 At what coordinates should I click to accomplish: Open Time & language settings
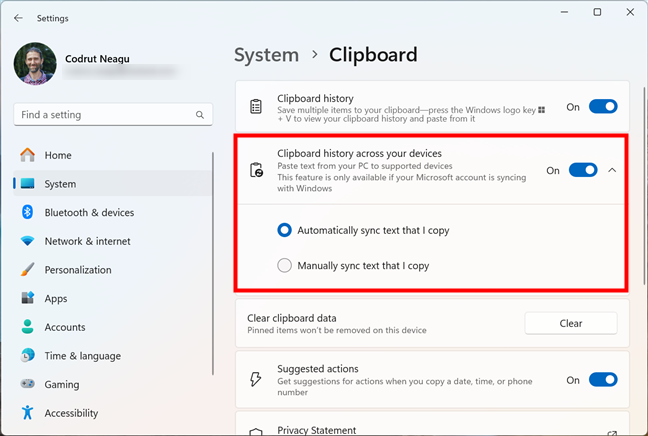click(113, 355)
